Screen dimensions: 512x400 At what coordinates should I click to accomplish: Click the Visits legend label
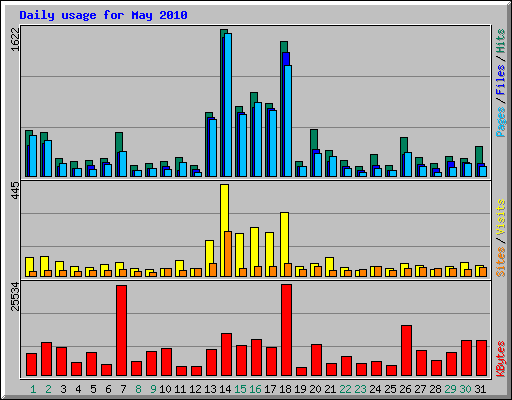tap(500, 217)
